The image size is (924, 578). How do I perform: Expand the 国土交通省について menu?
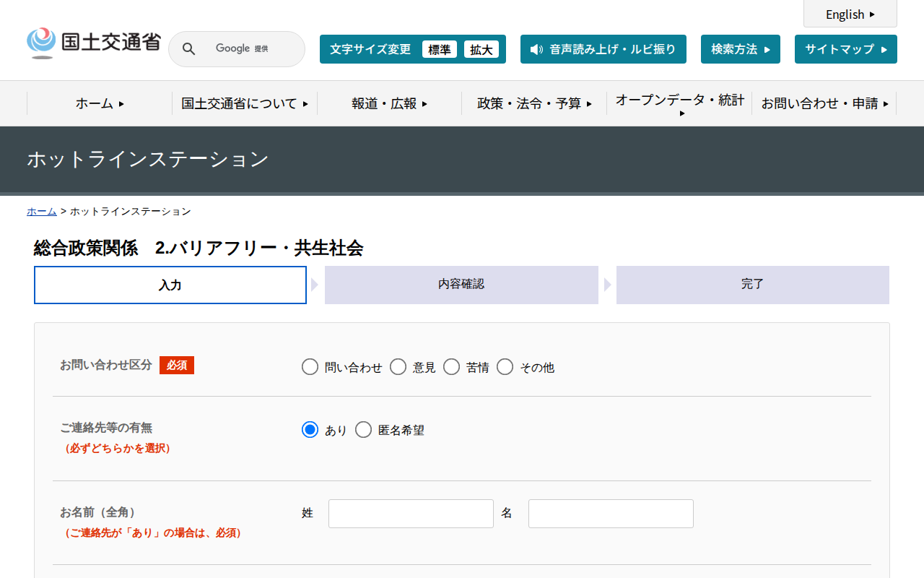[245, 103]
